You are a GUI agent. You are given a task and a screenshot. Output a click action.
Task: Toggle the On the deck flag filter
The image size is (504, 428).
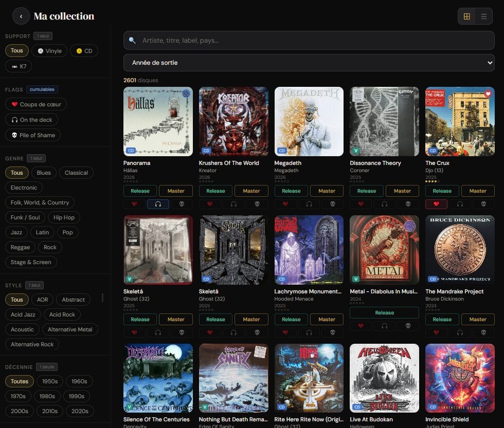click(x=32, y=120)
